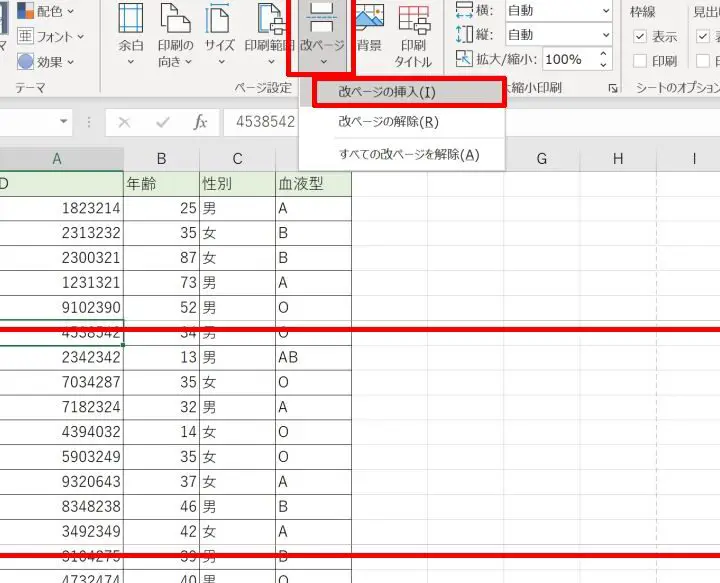Image resolution: width=720 pixels, height=583 pixels.
Task: Select すべての改ページを解除 option
Action: pos(408,155)
